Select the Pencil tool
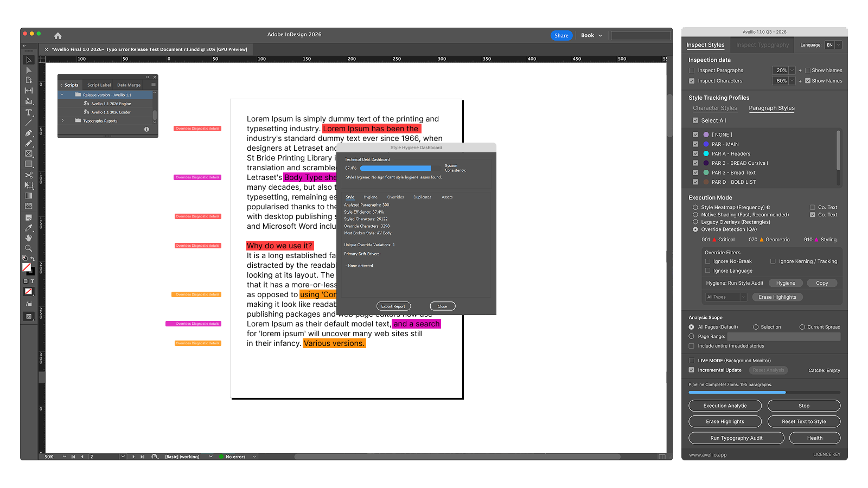 (x=29, y=143)
